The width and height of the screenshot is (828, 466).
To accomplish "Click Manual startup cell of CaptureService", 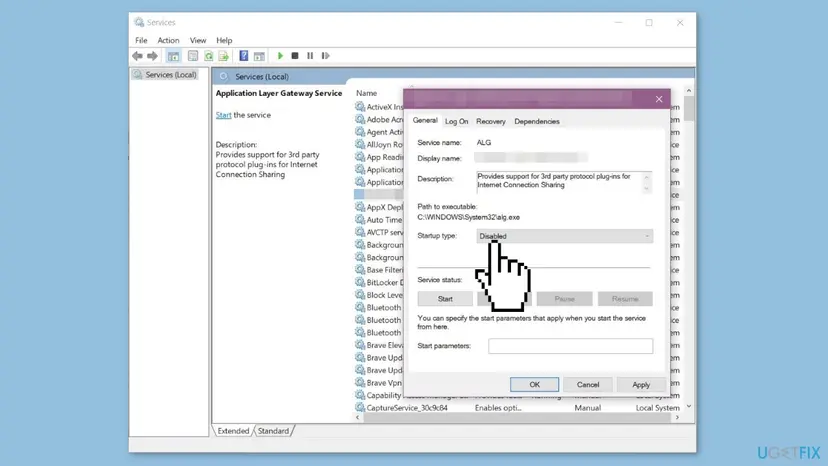I will 588,408.
